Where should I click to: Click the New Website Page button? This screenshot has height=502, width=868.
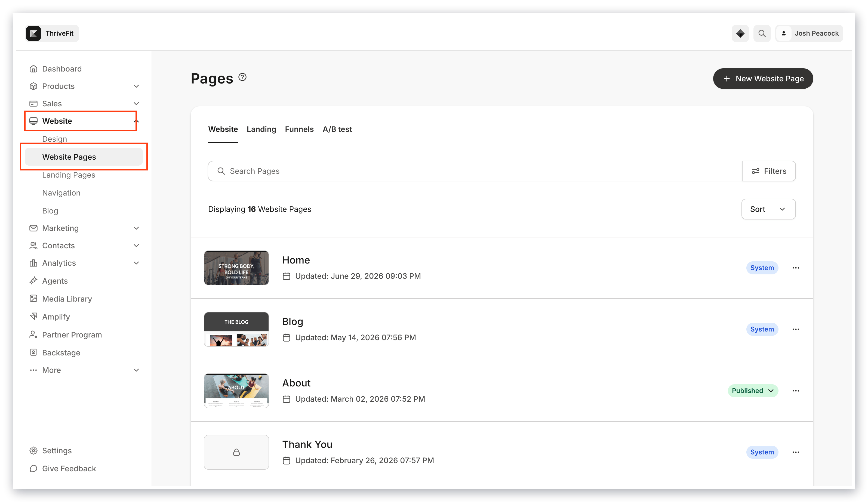[x=763, y=79]
